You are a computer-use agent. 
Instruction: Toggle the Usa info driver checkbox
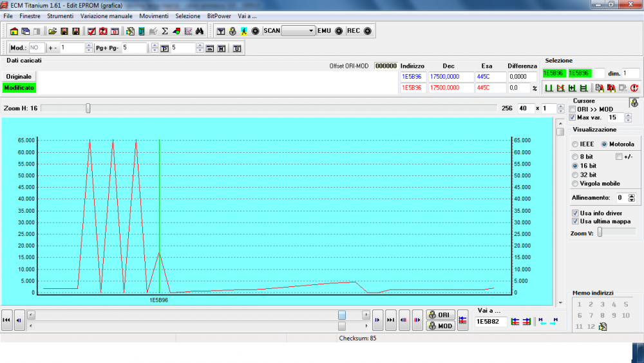point(575,213)
